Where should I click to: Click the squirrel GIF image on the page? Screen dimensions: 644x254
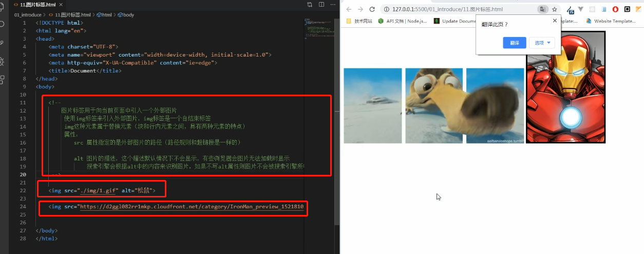coord(434,105)
